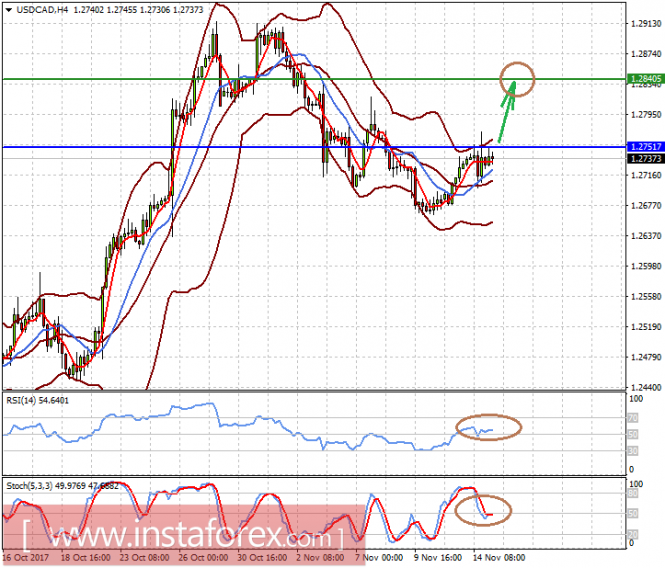Screen dimensions: 665x568
Task: Click the 1.24790 price scale value
Action: click(x=646, y=357)
